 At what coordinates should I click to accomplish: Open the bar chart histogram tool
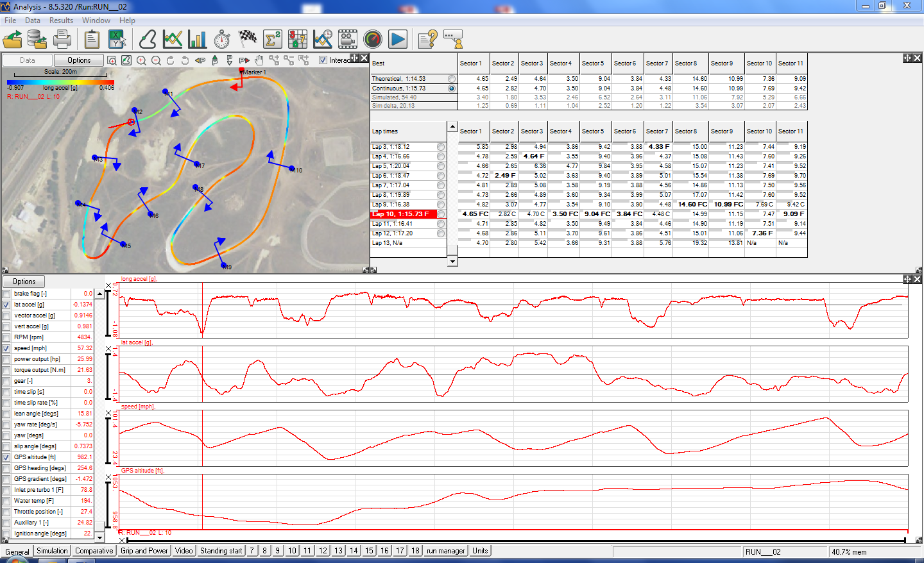click(197, 40)
